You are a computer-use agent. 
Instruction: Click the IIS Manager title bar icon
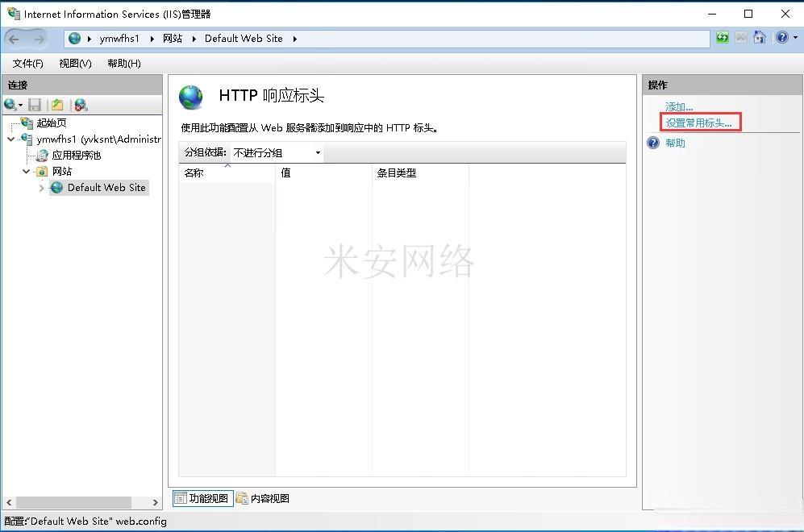[14, 14]
